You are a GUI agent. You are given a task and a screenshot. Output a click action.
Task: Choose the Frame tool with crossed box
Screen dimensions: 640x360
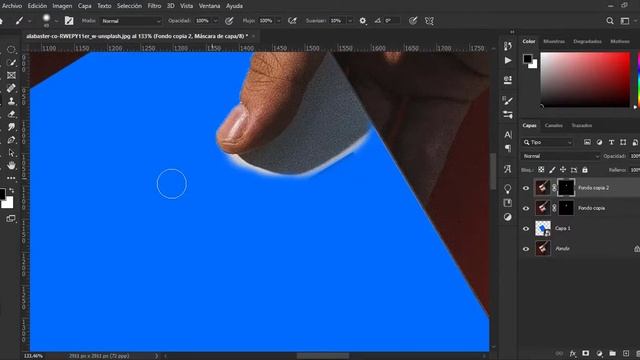tap(11, 76)
